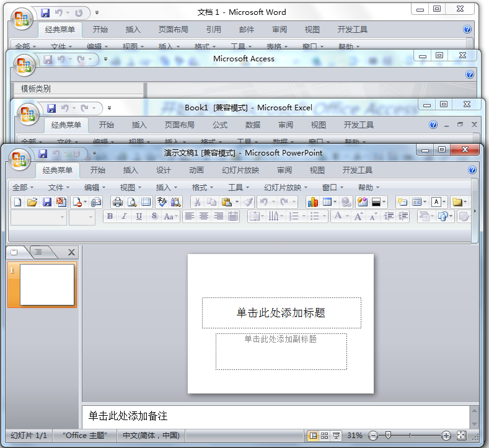Toggle Italic formatting button

[124, 216]
